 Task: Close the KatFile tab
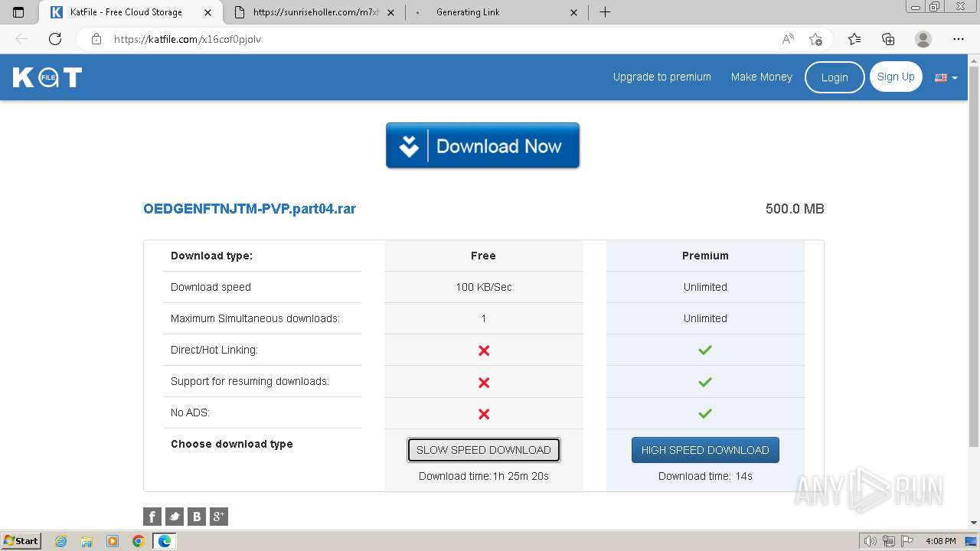[207, 12]
